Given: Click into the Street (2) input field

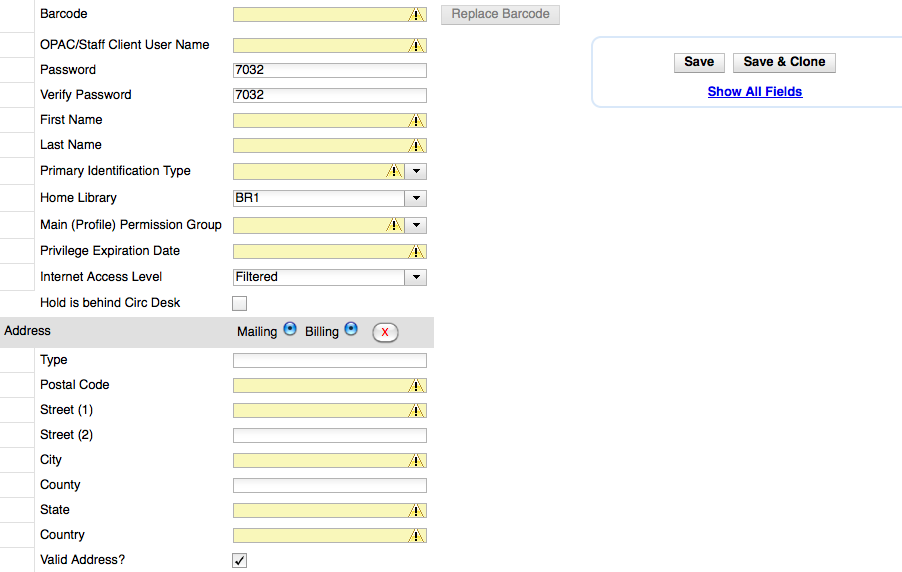Looking at the screenshot, I should tap(329, 436).
